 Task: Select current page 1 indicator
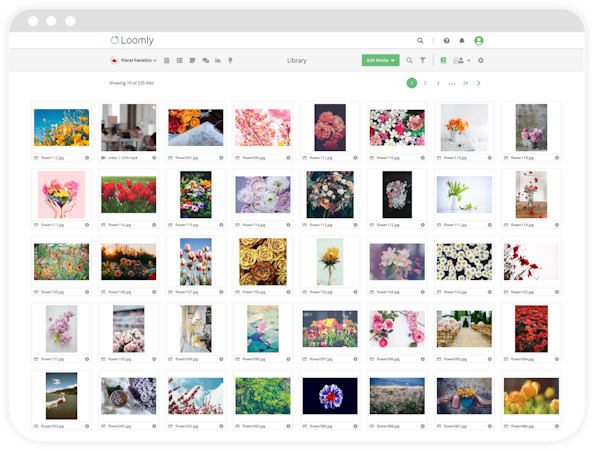(412, 83)
